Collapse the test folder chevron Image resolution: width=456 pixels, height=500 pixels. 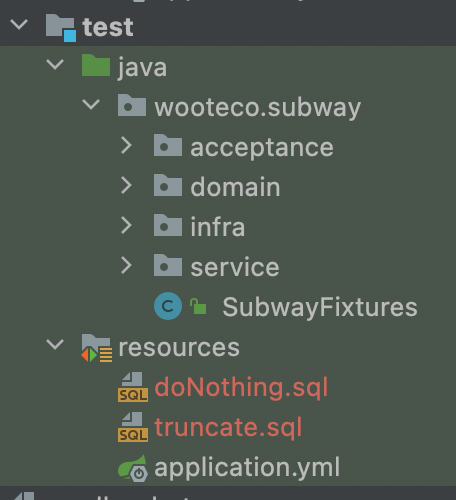[19, 24]
